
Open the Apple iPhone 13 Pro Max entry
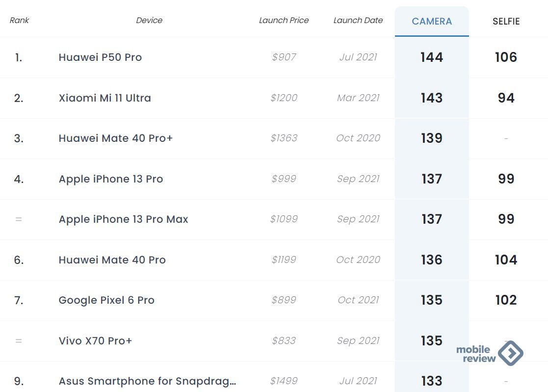coord(123,219)
